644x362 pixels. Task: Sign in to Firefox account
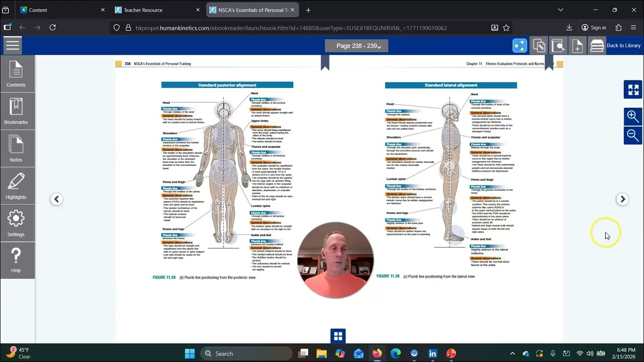tap(594, 28)
